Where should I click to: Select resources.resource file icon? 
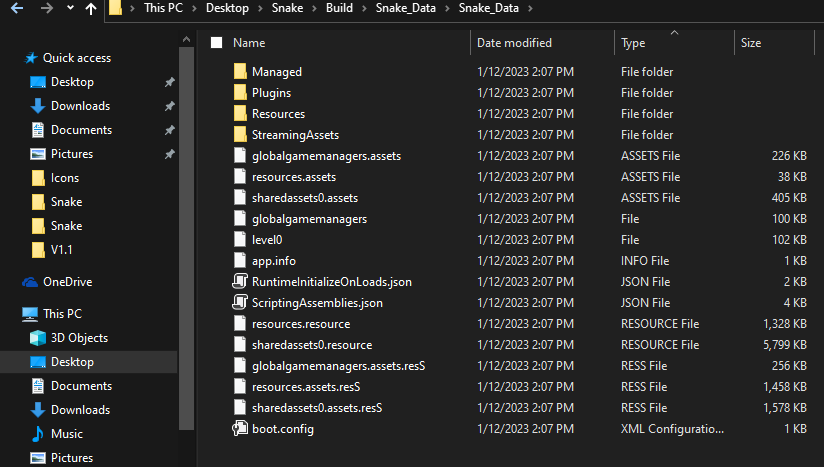tap(240, 324)
